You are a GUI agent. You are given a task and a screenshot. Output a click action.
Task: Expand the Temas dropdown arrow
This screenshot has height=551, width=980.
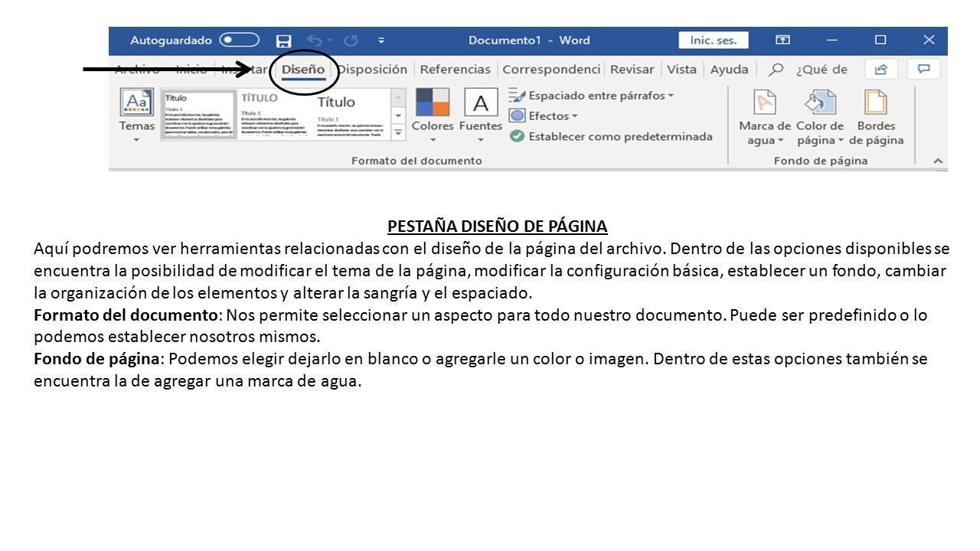pos(137,141)
